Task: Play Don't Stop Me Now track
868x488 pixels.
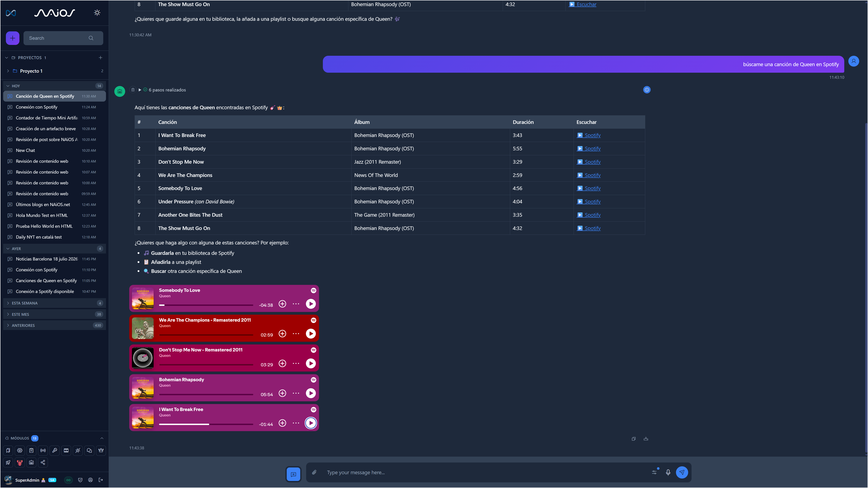Action: (311, 363)
